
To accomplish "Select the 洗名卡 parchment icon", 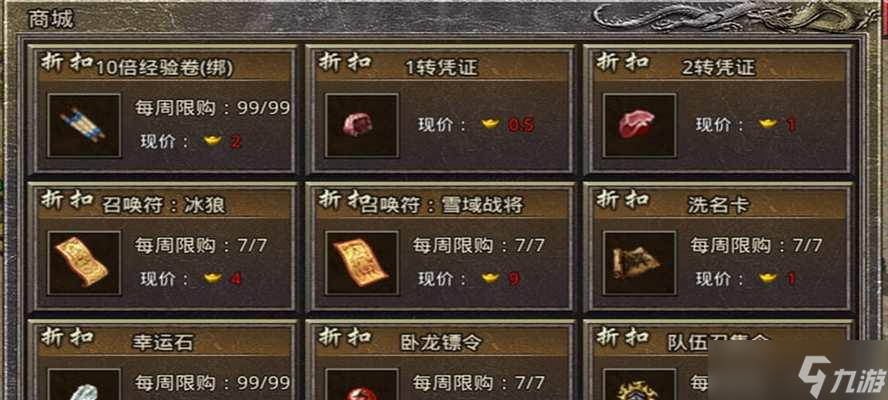I will tap(639, 263).
